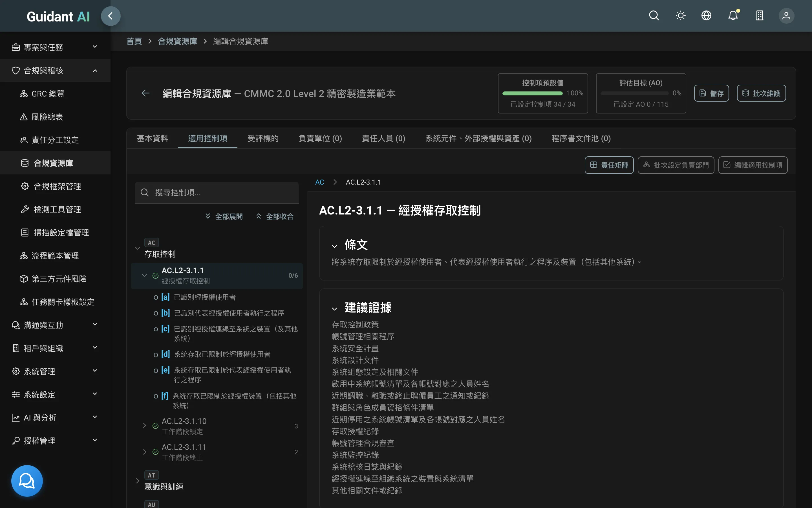Expand the 系統管理 sidebar section
The image size is (812, 508).
tap(55, 371)
